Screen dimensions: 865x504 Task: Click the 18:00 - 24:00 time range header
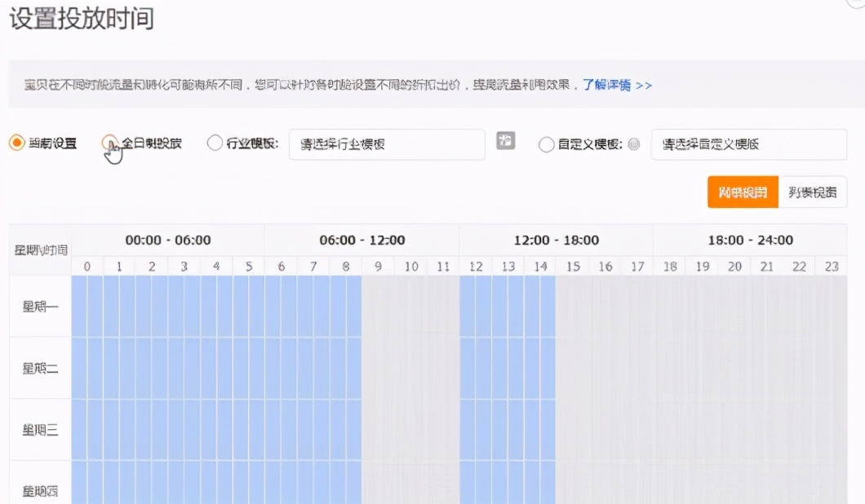(751, 240)
